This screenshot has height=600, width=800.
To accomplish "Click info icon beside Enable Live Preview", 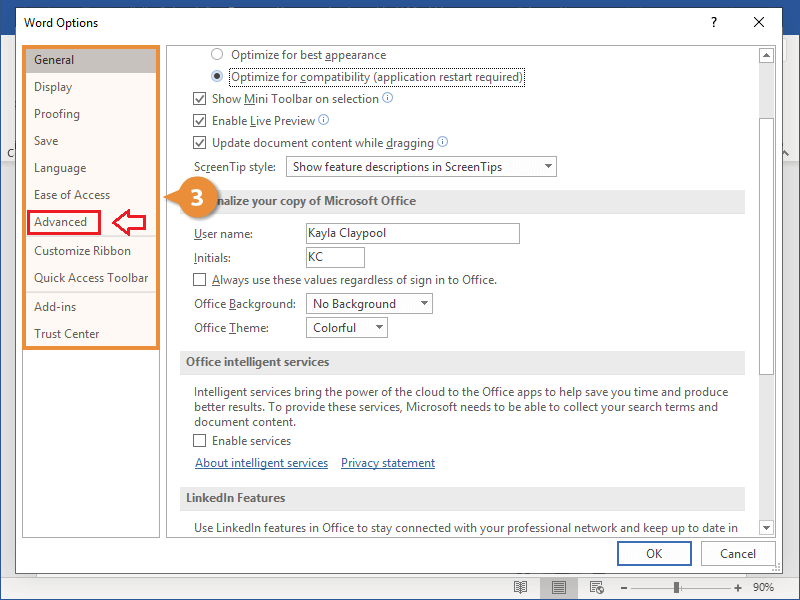I will 323,120.
